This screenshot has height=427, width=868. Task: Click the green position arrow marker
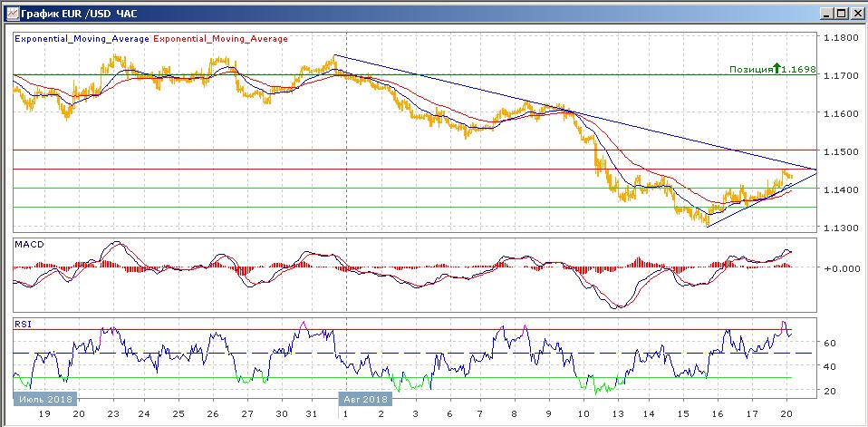tap(776, 68)
